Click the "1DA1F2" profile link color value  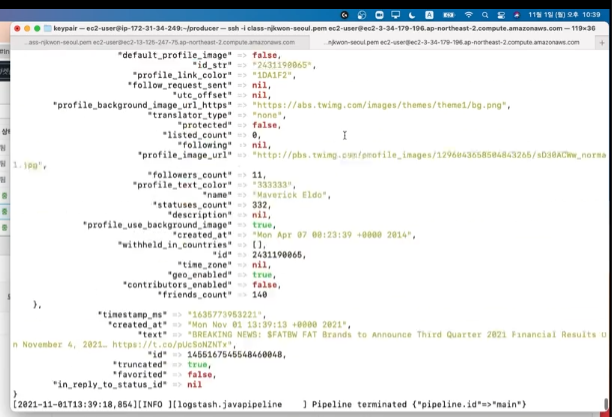click(x=272, y=75)
